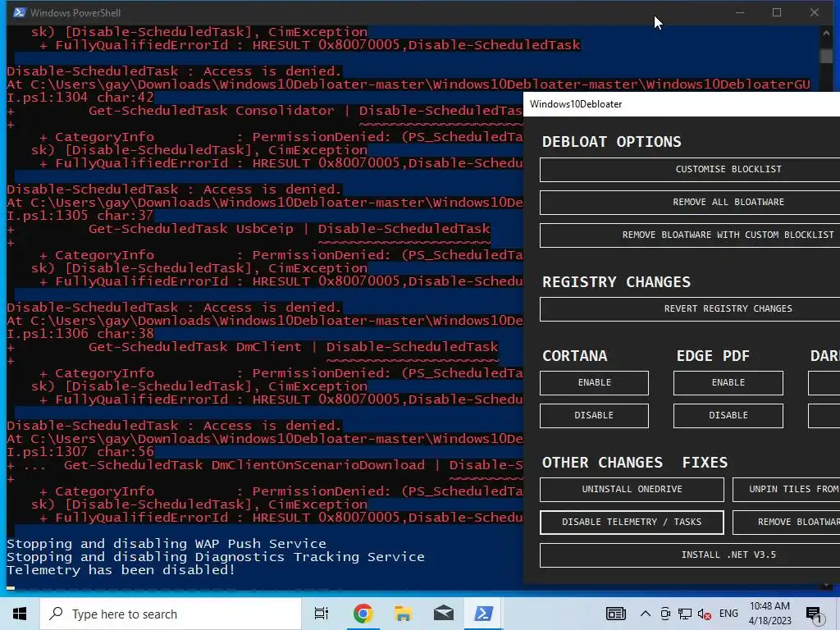Open File Explorer from the taskbar
Screen dimensions: 840x630
404,614
